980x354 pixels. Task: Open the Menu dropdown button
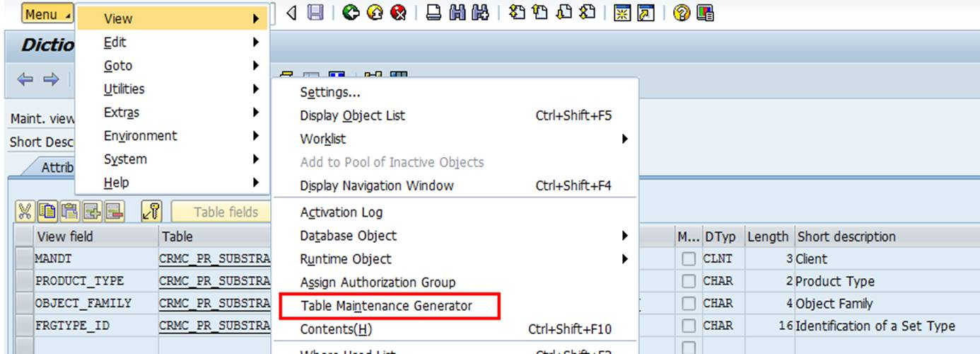[x=48, y=14]
